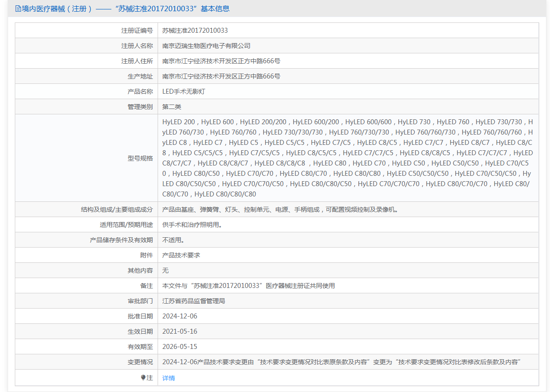Click the value 不适用。

[173, 240]
